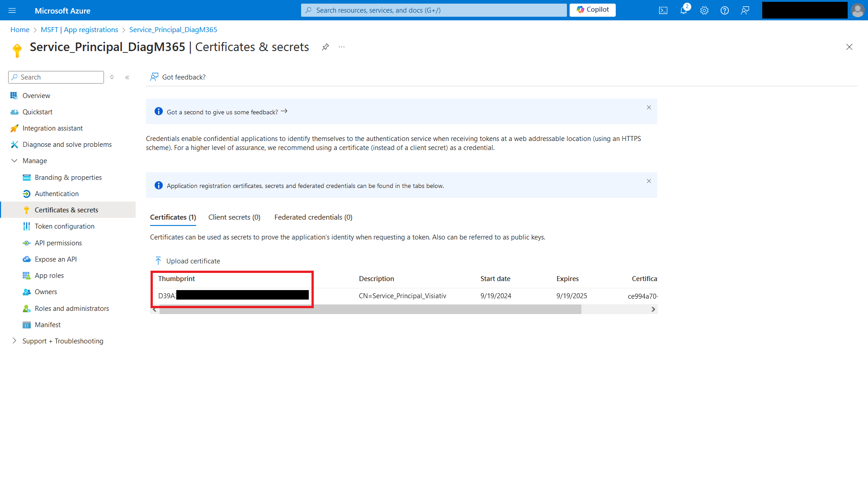Collapse the Manage menu section
Viewport: 868px width, 488px height.
(14, 161)
